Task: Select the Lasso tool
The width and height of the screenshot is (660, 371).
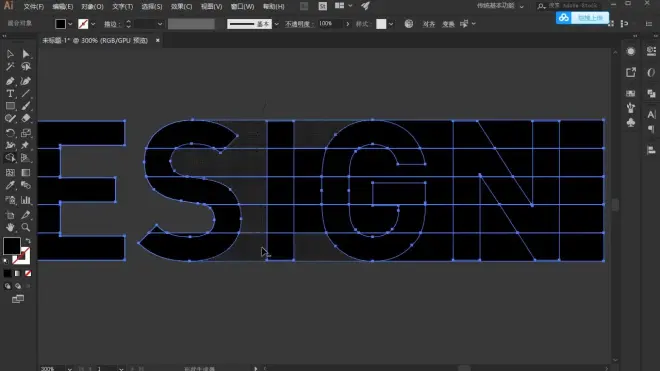Action: click(26, 67)
